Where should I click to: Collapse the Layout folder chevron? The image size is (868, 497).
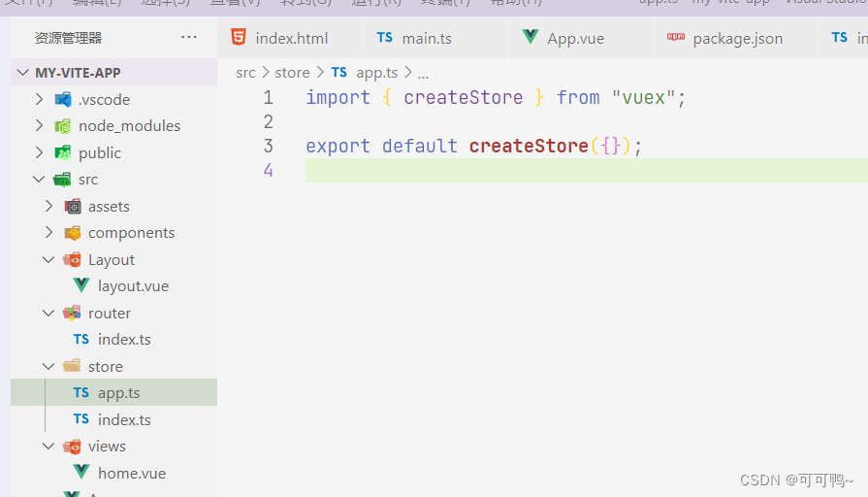pos(48,259)
